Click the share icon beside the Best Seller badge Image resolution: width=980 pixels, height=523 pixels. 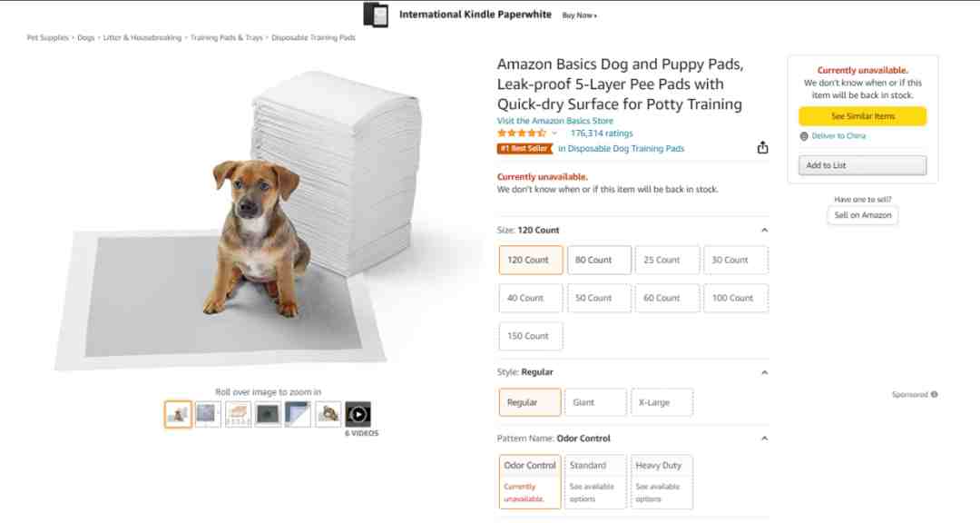coord(762,148)
